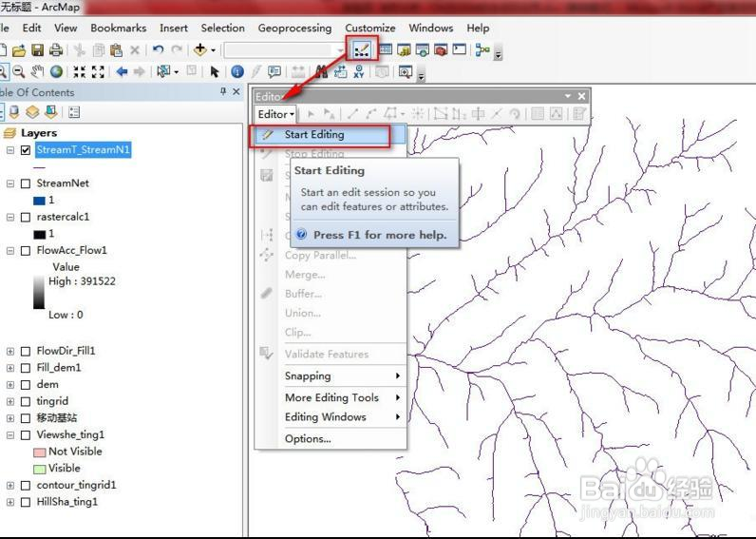This screenshot has height=539, width=756.
Task: Expand the FlowDir_Fill1 layer
Action: [10, 352]
